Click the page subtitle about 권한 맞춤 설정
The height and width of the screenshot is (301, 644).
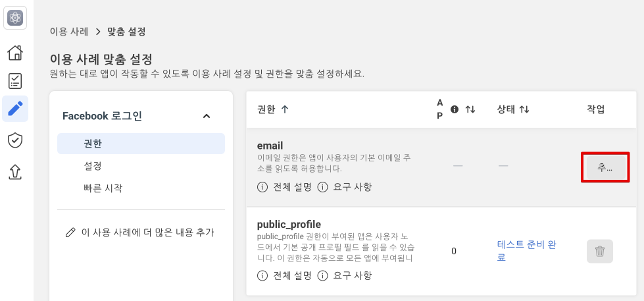[207, 75]
